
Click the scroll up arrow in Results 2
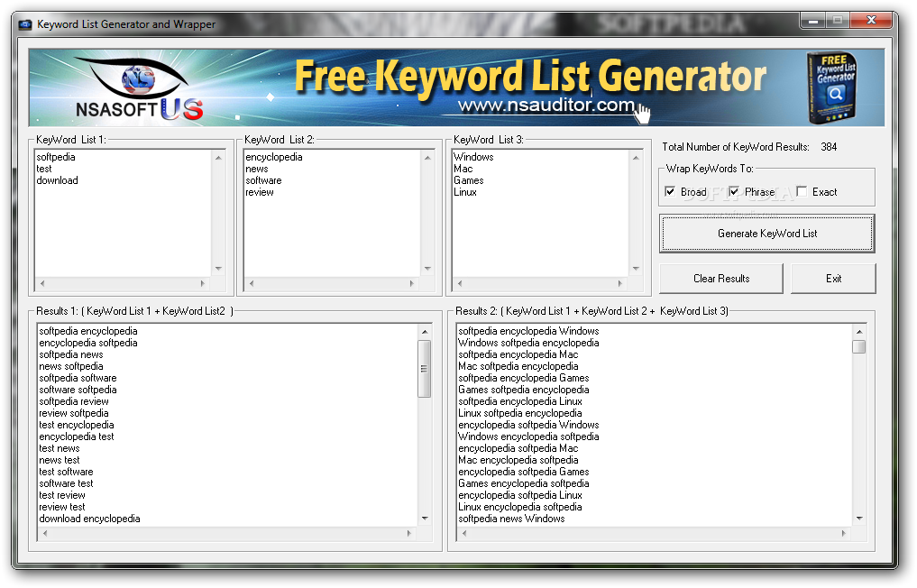point(859,332)
